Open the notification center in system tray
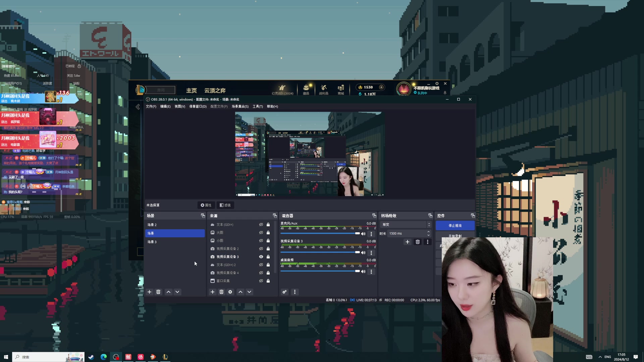Image resolution: width=644 pixels, height=362 pixels. click(x=636, y=357)
